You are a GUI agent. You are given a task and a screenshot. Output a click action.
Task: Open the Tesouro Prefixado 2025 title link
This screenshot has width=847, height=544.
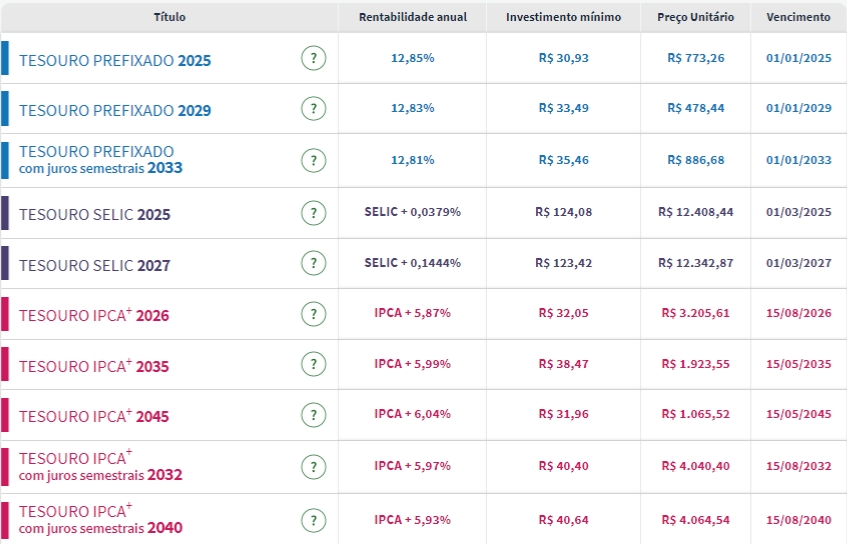115,60
